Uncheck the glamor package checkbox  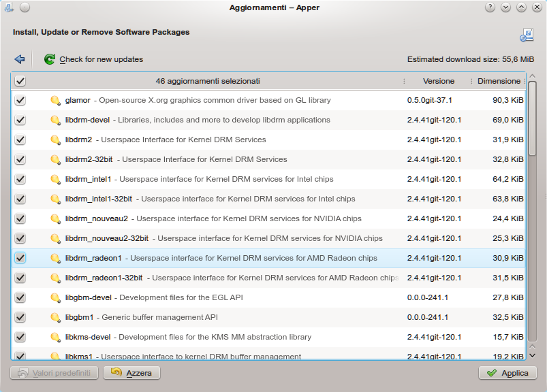pos(20,100)
